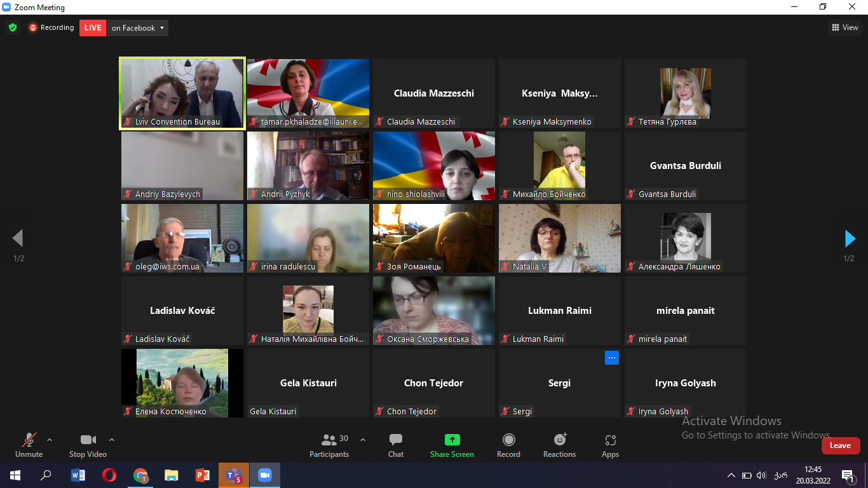Image resolution: width=868 pixels, height=488 pixels.
Task: Click the Claudia Mazzeschi name label
Action: click(421, 121)
